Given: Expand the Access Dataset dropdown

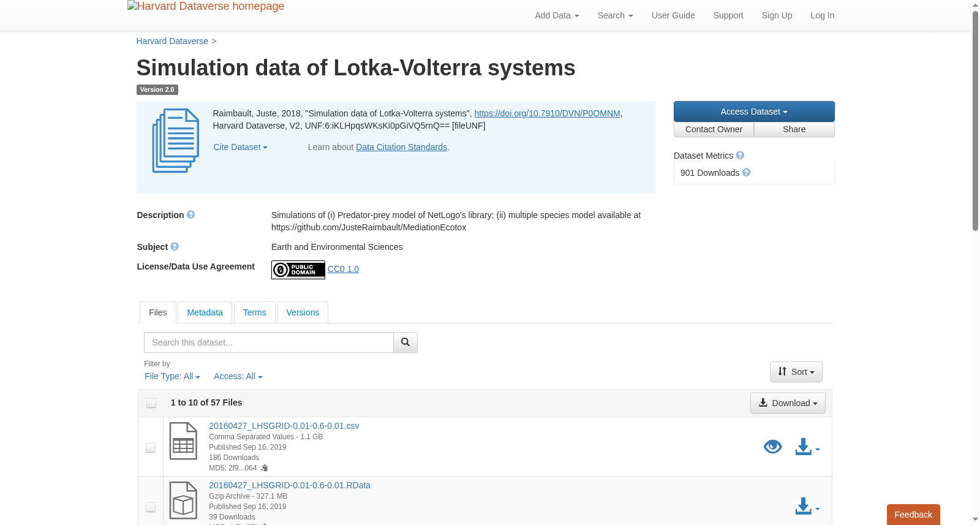Looking at the screenshot, I should pyautogui.click(x=754, y=111).
